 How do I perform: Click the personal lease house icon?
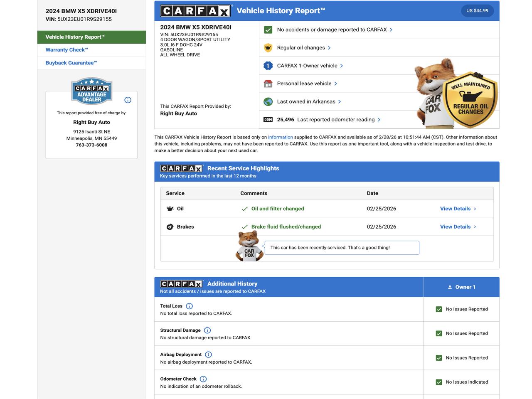click(x=268, y=84)
